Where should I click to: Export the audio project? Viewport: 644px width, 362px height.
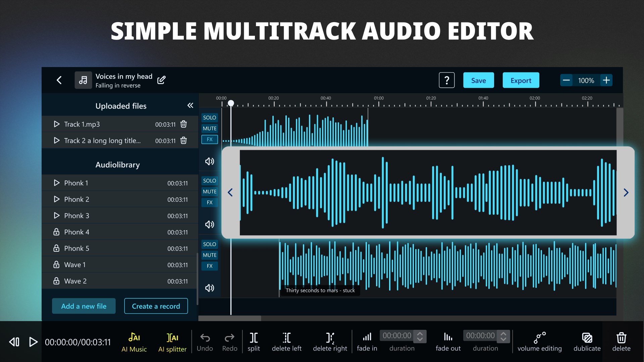pyautogui.click(x=521, y=80)
